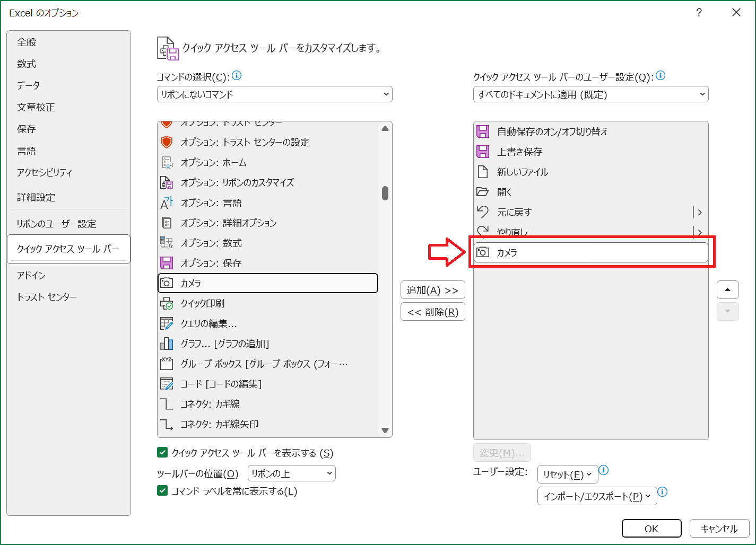Viewport: 756px width, 545px height.
Task: Toggle コマンド ラベルを常に表示する checkbox
Action: pyautogui.click(x=162, y=491)
